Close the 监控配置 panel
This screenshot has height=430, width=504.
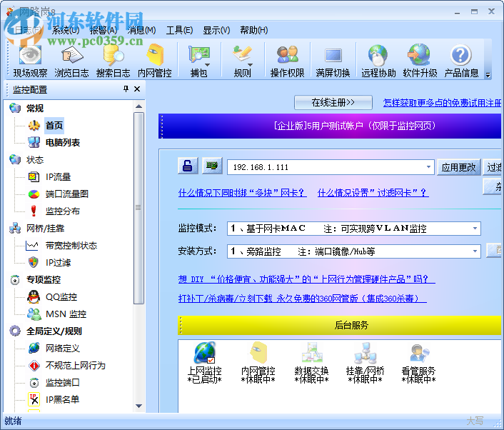(x=137, y=89)
